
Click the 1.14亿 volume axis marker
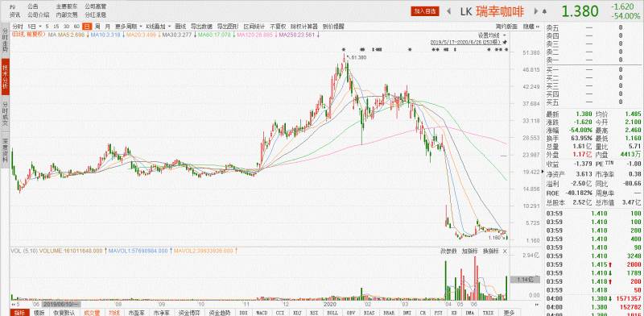point(519,280)
